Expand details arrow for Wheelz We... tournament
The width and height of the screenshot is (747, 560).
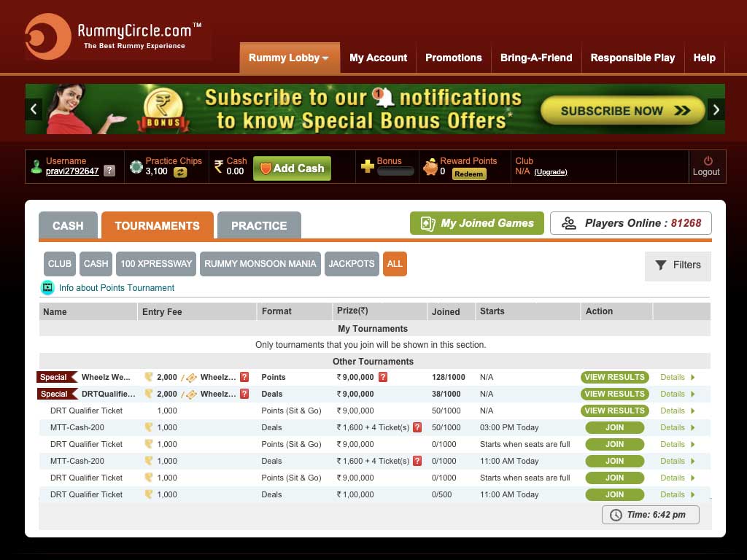coord(693,377)
